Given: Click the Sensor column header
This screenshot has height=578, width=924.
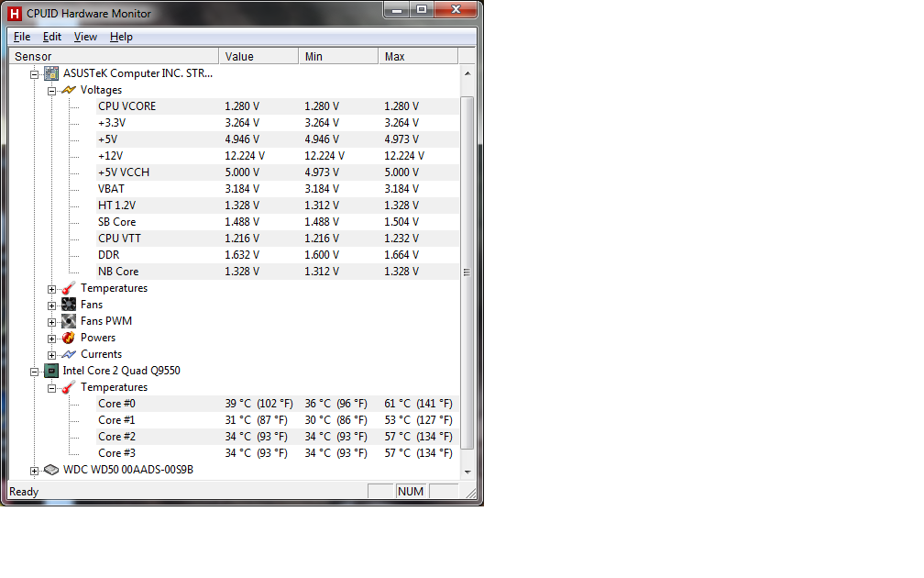Looking at the screenshot, I should 114,56.
